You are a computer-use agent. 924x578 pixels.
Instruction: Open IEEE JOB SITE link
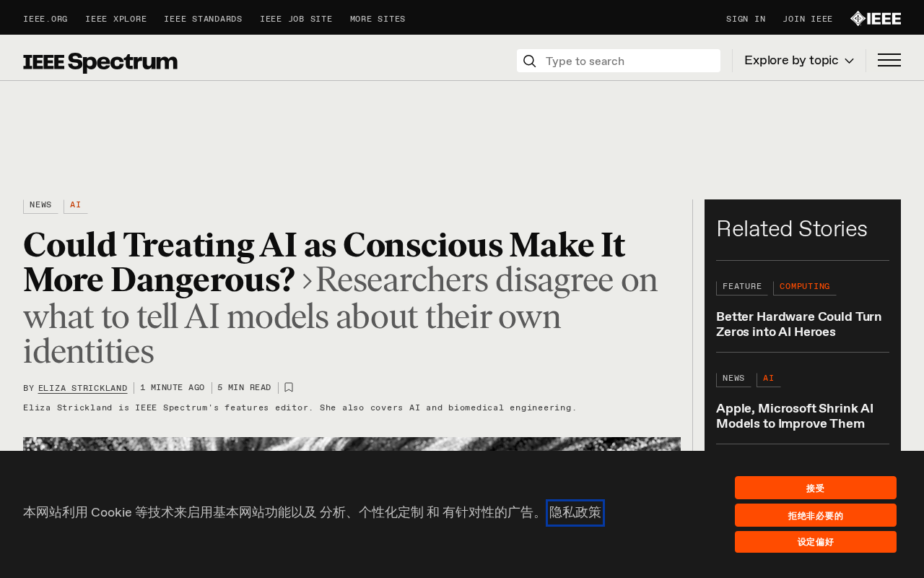pos(296,20)
